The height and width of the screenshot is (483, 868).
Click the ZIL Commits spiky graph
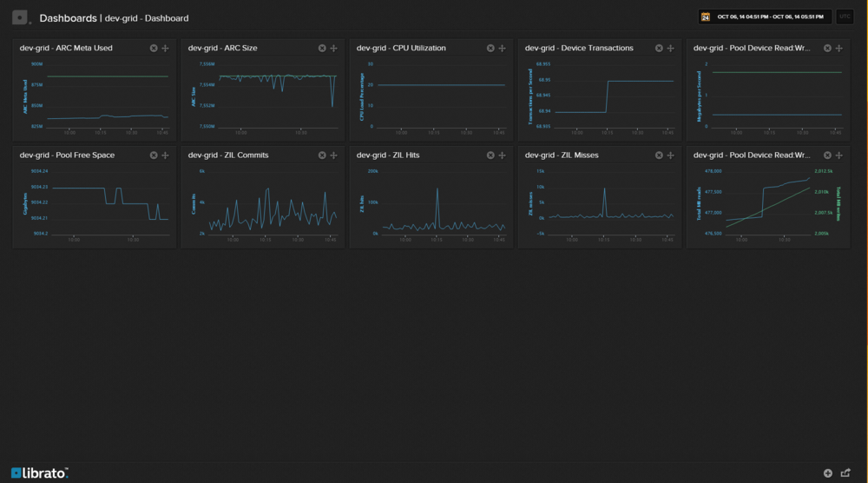273,203
